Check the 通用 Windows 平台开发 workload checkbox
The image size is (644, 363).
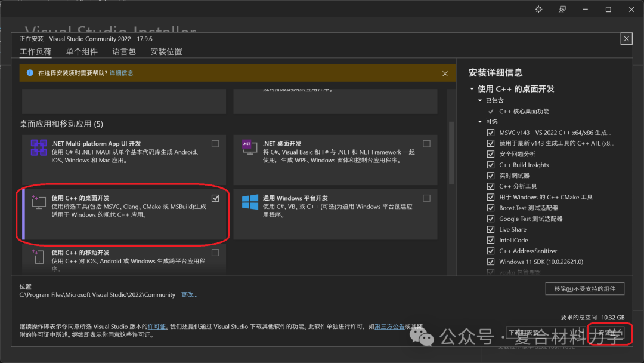427,198
